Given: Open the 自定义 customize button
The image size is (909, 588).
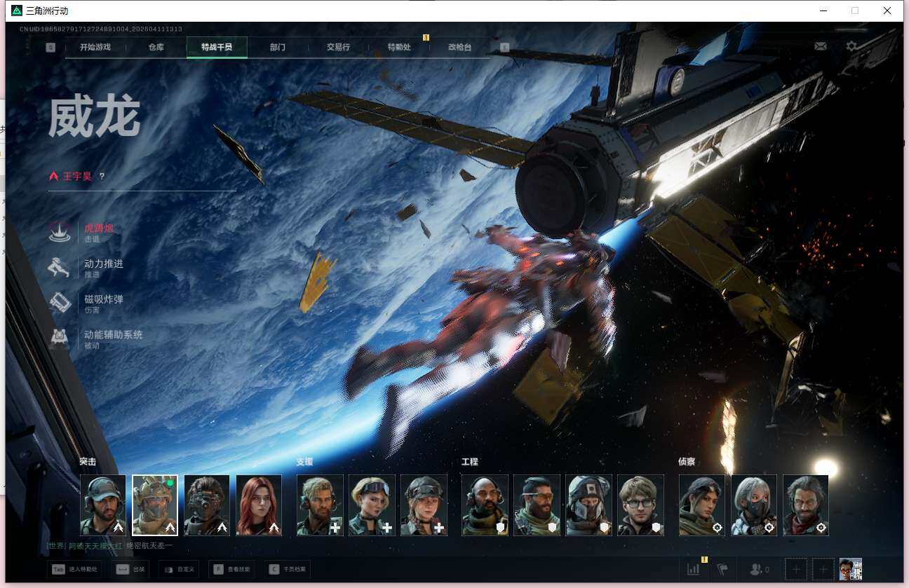Looking at the screenshot, I should pyautogui.click(x=179, y=569).
